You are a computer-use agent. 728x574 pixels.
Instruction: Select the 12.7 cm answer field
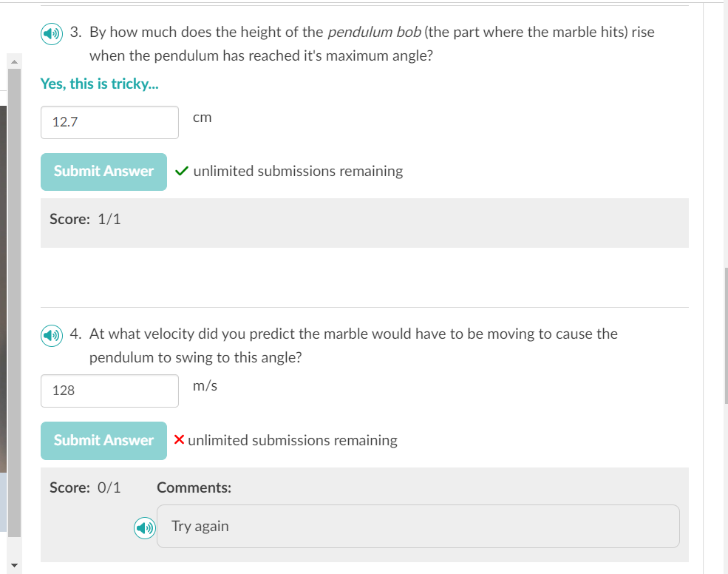[109, 122]
